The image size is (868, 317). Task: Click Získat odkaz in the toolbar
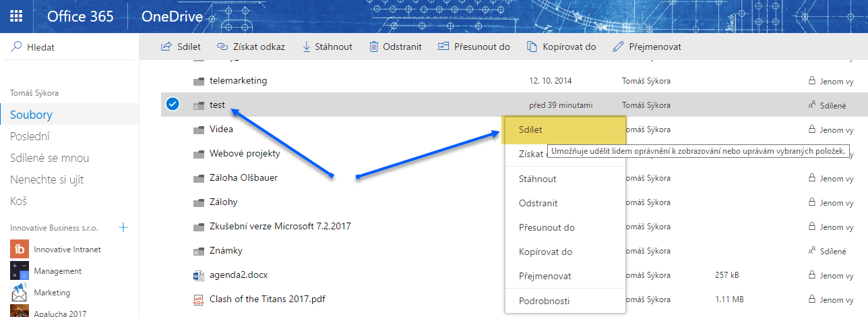point(251,47)
